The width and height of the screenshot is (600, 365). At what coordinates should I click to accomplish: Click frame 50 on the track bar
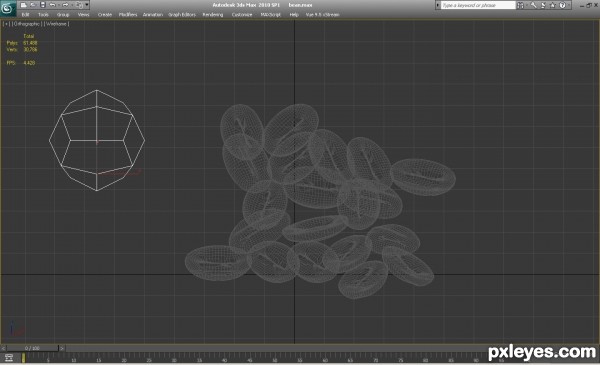[x=274, y=359]
